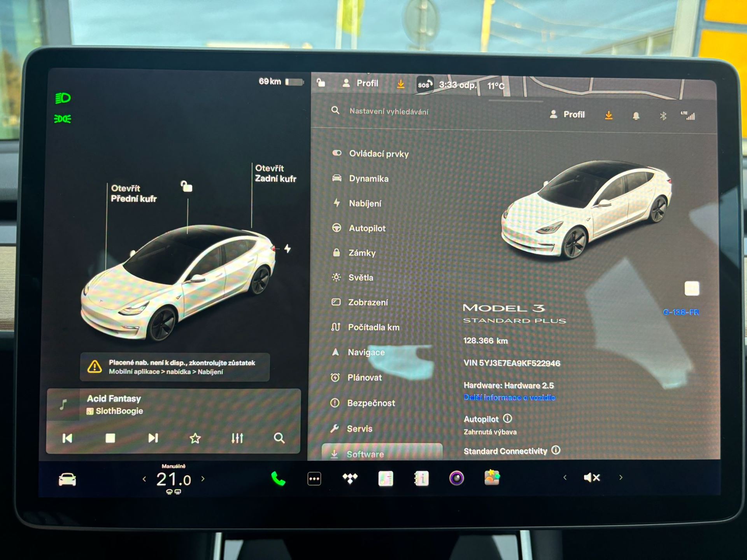Go to Autopilot settings

(x=359, y=228)
